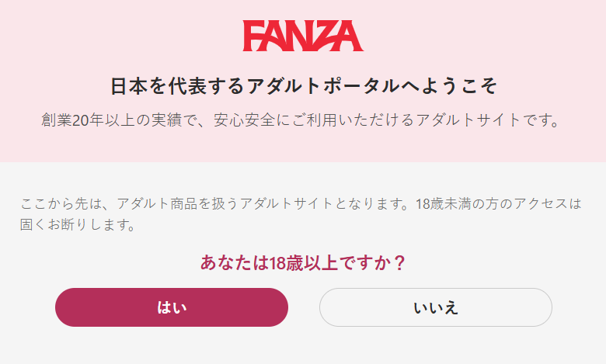Click "18歳以上" in the age question
Image resolution: width=606 pixels, height=364 pixels.
point(303,263)
